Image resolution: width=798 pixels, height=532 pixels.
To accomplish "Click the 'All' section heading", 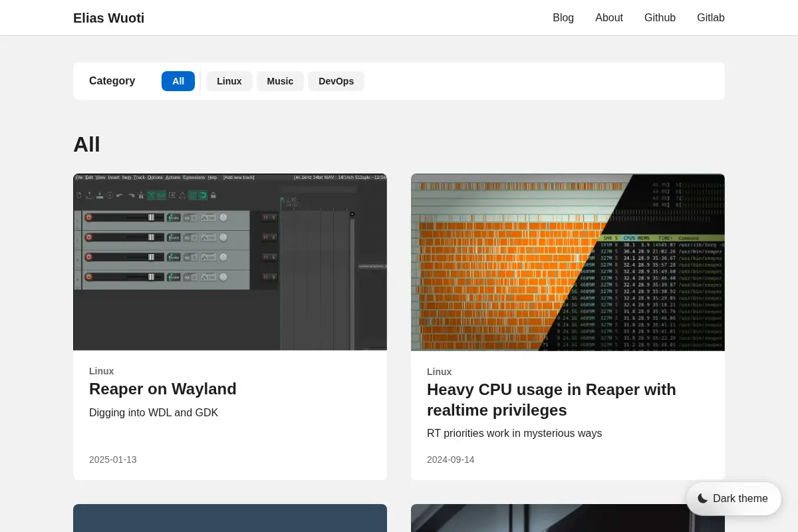I will (86, 144).
